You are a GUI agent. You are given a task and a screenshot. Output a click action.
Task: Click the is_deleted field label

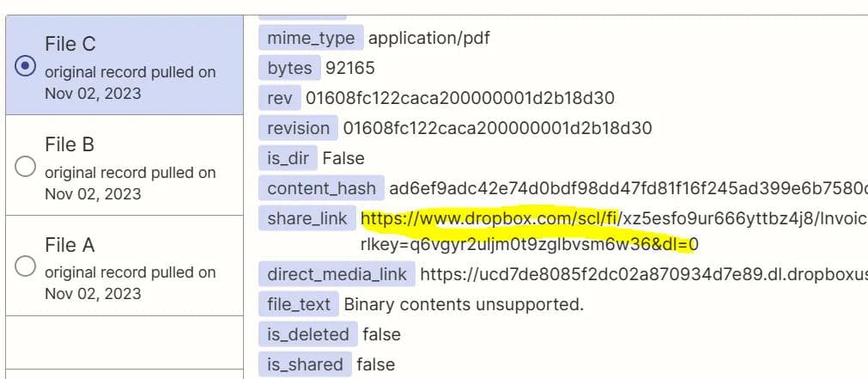(307, 334)
